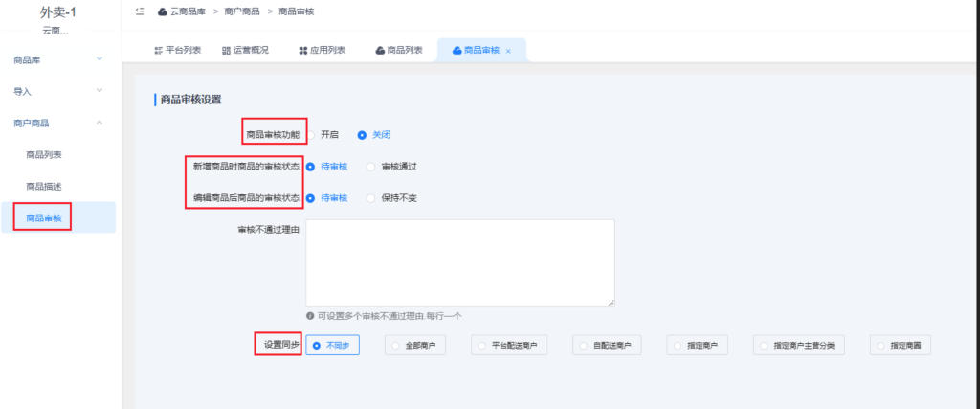980x409 pixels.
Task: Click the cloud icon on active 商品审核 tab
Action: 457,50
